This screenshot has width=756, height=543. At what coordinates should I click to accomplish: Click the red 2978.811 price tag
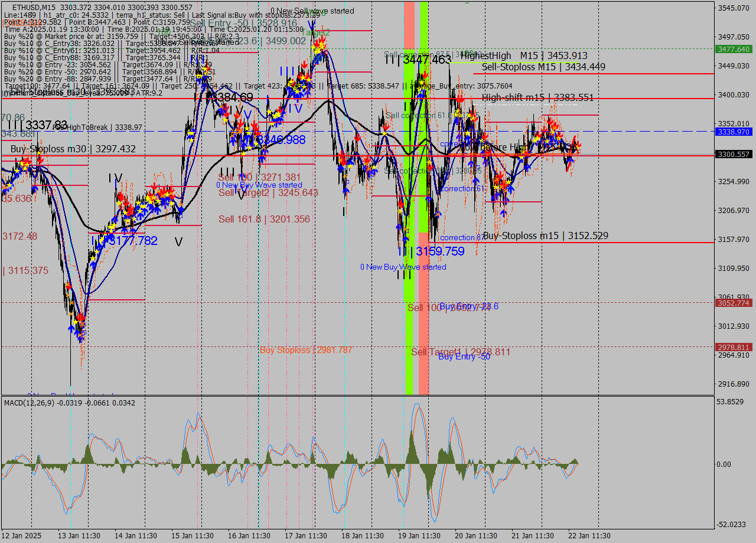733,347
